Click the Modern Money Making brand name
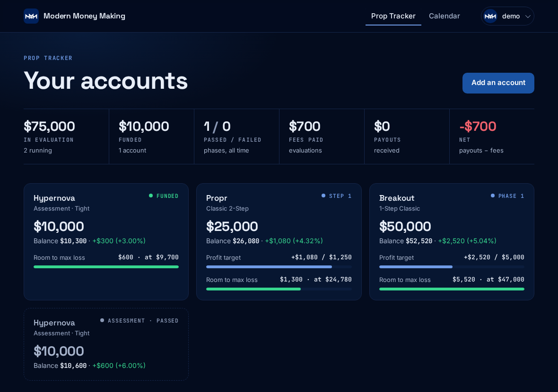This screenshot has height=392, width=558. [x=84, y=16]
